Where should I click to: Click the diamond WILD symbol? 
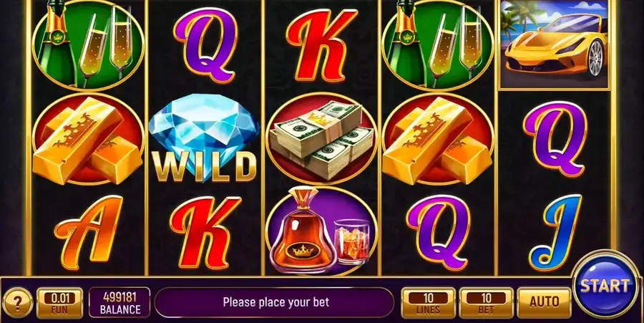pyautogui.click(x=204, y=138)
